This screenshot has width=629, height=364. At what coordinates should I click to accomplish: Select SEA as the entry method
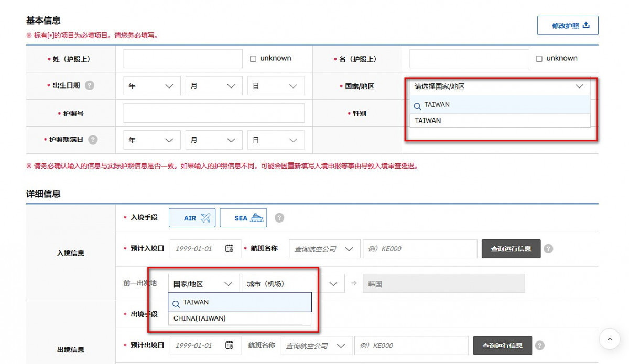(x=243, y=217)
